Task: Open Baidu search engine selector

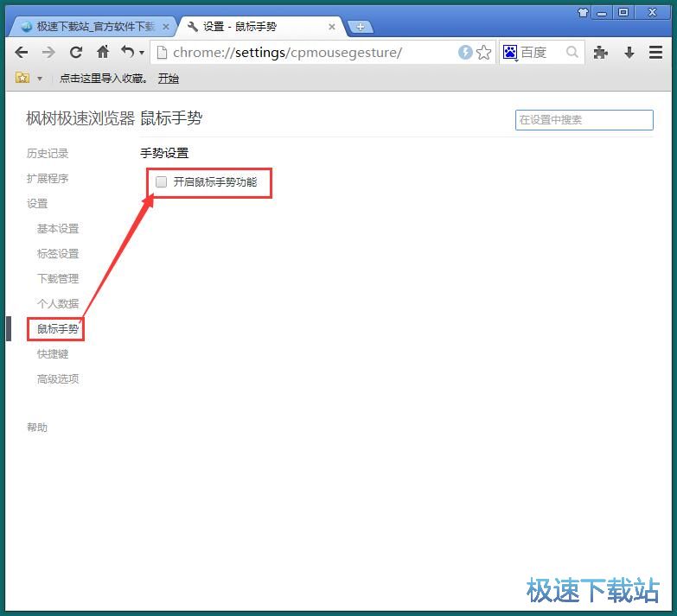Action: point(510,53)
